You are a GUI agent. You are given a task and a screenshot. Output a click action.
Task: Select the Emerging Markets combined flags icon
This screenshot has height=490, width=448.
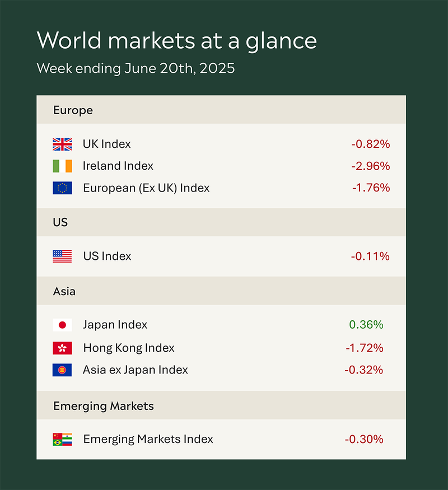click(x=62, y=439)
